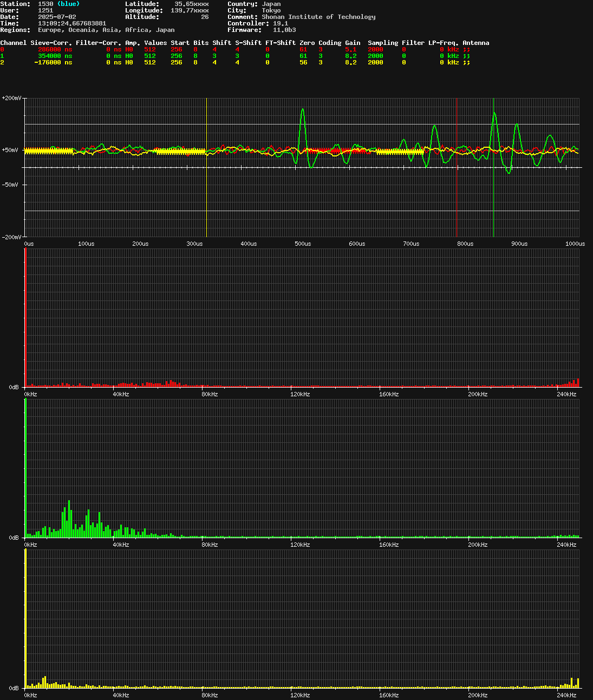Select the comment Shonan Institute of Technology
The width and height of the screenshot is (593, 700).
pos(318,17)
